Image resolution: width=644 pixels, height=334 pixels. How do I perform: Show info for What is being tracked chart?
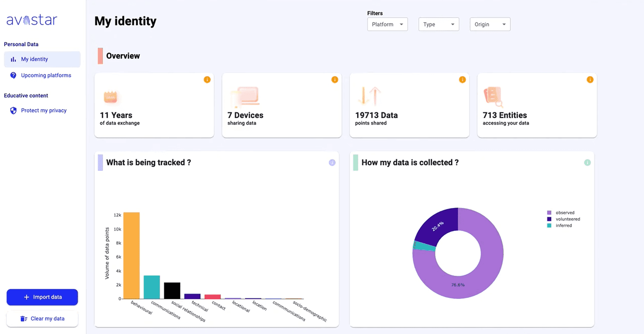332,163
